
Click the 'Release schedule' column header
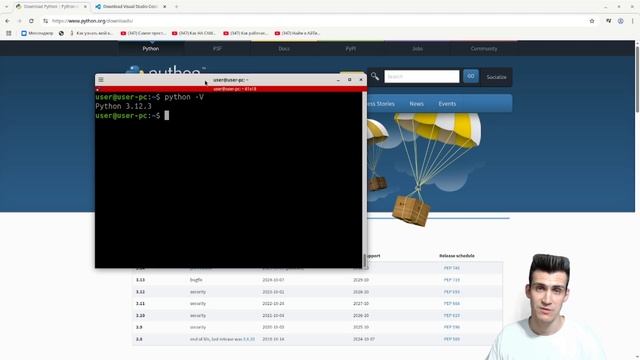[457, 256]
